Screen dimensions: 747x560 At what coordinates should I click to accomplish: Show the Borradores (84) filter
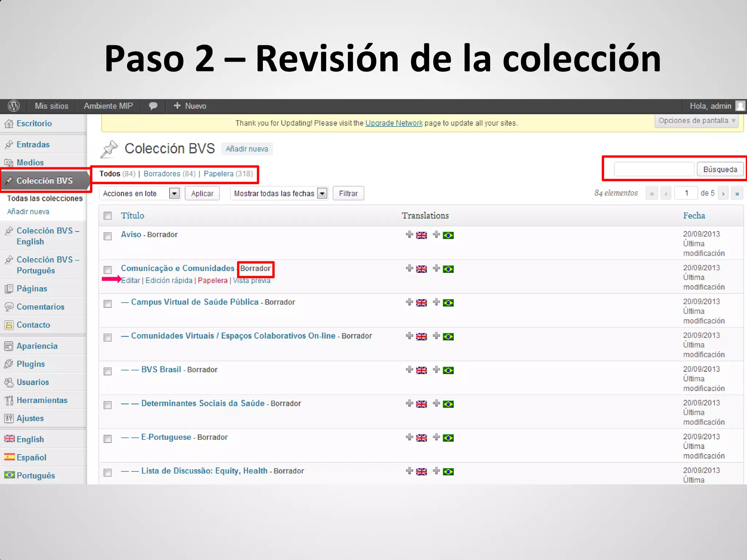pos(170,174)
